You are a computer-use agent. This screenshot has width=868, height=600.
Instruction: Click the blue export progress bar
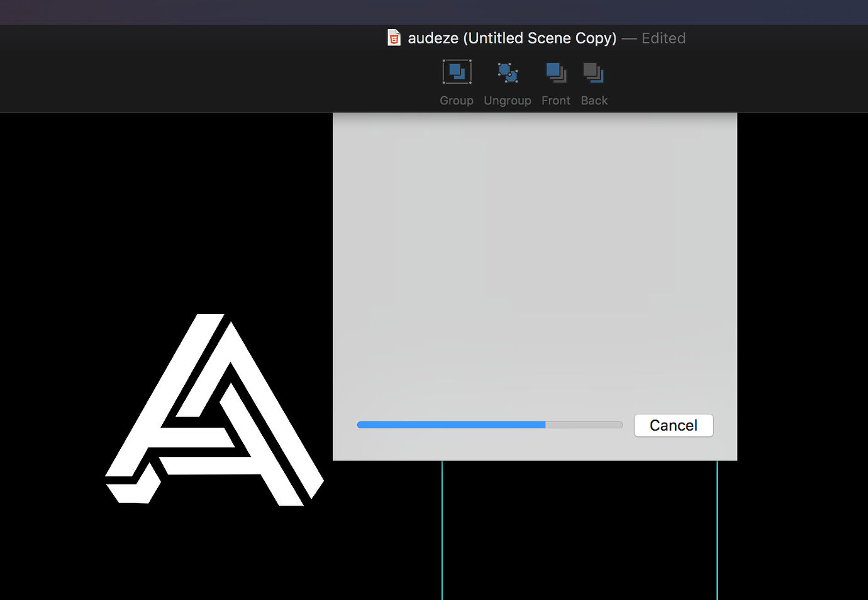[x=490, y=425]
